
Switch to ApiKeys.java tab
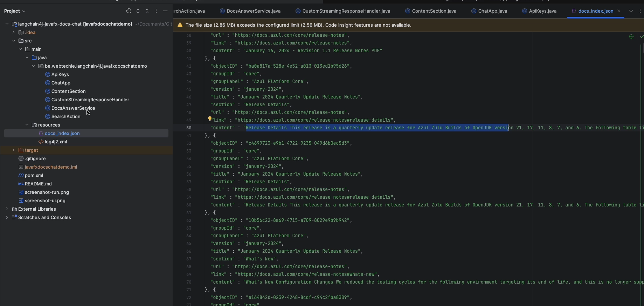tap(539, 11)
